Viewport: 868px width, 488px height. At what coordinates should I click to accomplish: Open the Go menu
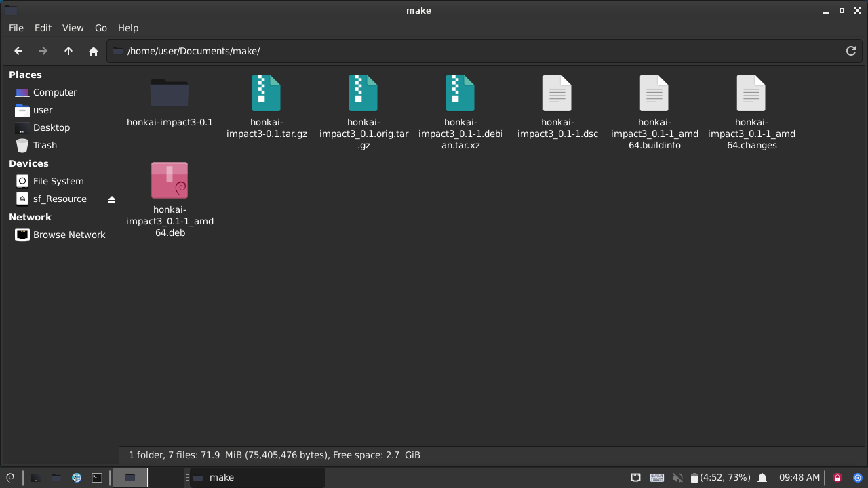tap(100, 28)
